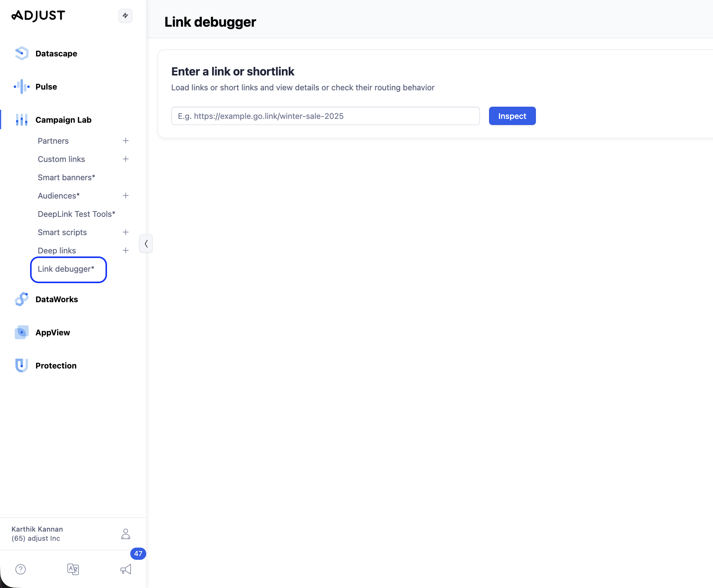Open the announcements megaphone icon
Viewport: 713px width, 588px height.
tap(126, 569)
